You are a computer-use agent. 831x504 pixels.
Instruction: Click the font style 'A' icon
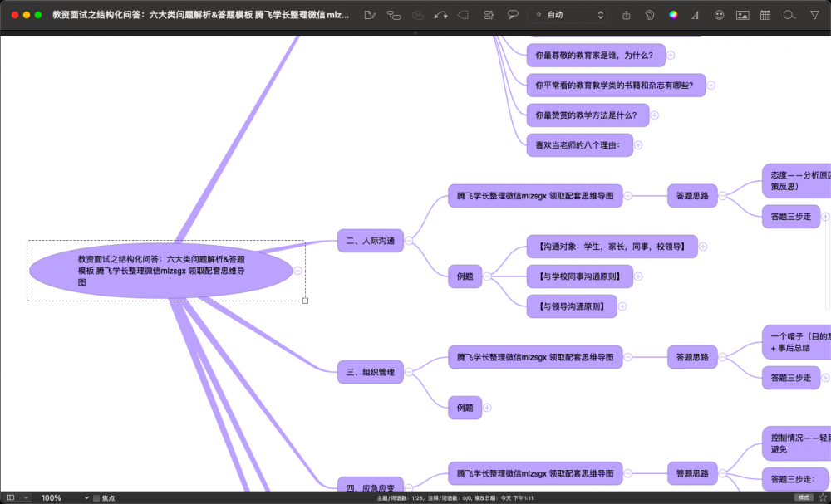coord(696,15)
